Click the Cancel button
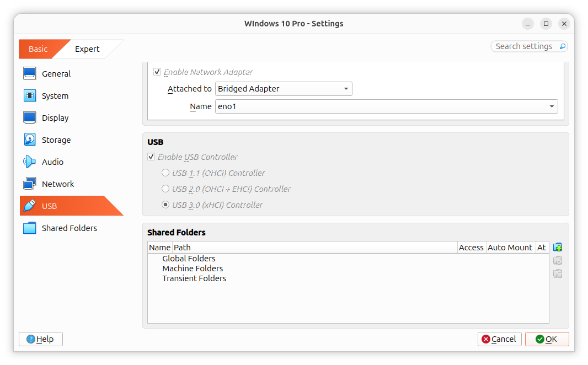 click(x=500, y=339)
